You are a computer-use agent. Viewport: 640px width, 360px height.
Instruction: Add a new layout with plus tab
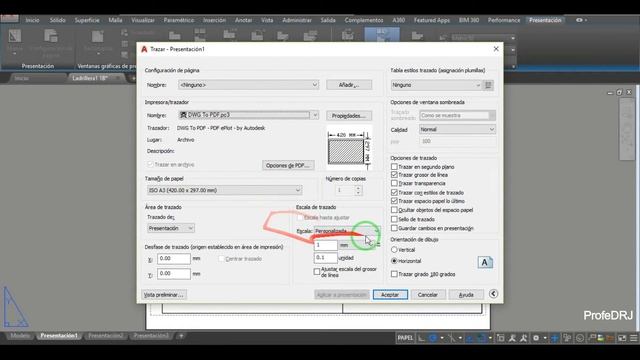(x=181, y=336)
